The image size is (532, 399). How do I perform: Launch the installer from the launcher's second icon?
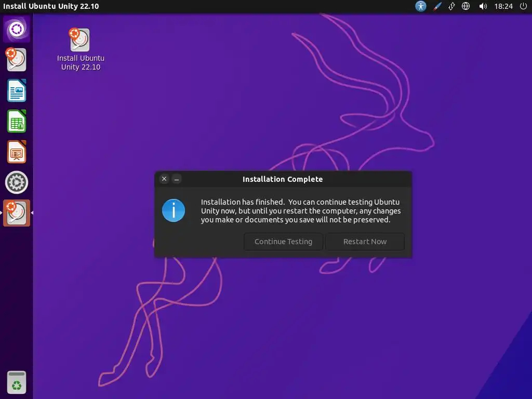pos(16,60)
